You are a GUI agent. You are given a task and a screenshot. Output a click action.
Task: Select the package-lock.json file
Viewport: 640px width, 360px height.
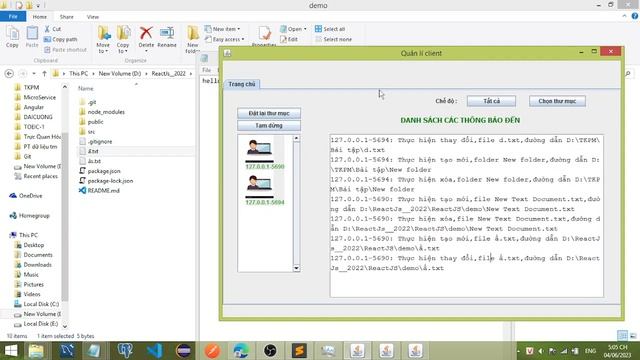tap(110, 180)
